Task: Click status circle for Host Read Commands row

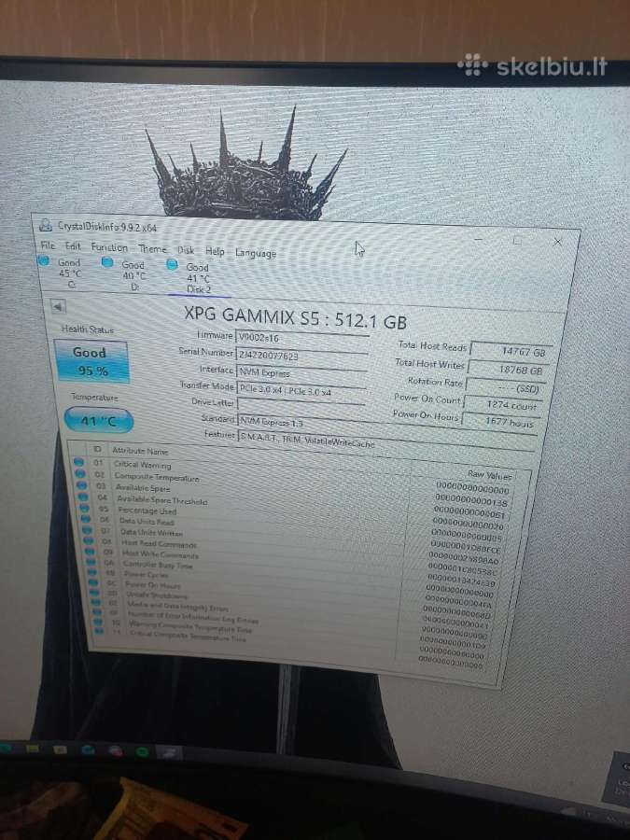Action: (x=90, y=540)
